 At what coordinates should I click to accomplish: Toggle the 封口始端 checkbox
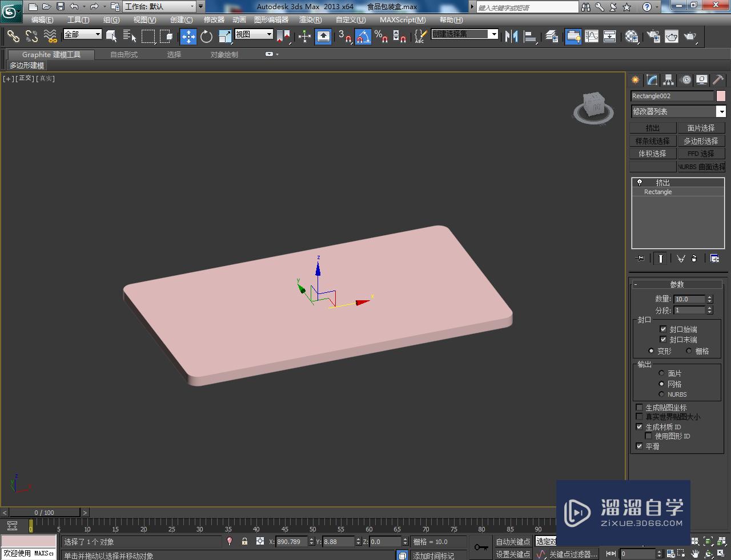coord(663,329)
